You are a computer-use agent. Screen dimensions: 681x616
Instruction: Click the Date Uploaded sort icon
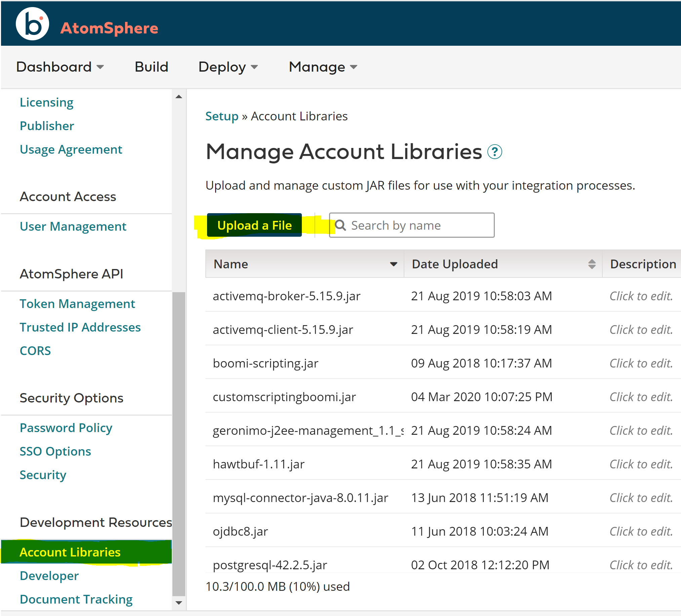coord(592,264)
